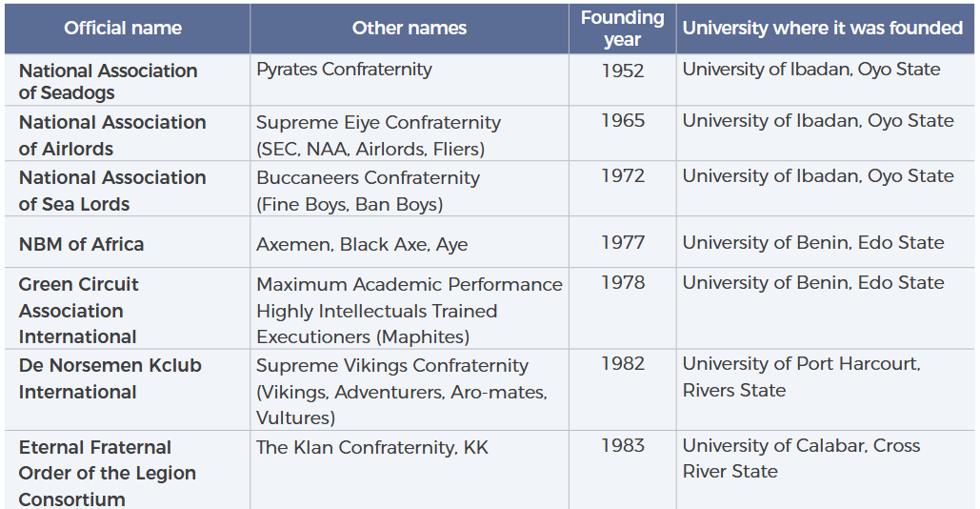Click founding year 1952

point(623,70)
